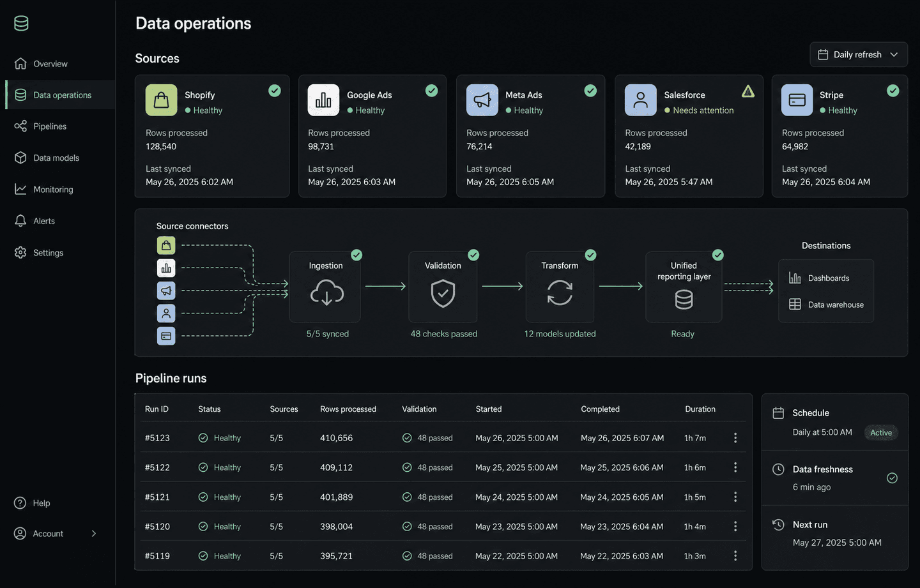920x588 pixels.
Task: Click '5/5 synced' label under Ingestion
Action: 328,334
